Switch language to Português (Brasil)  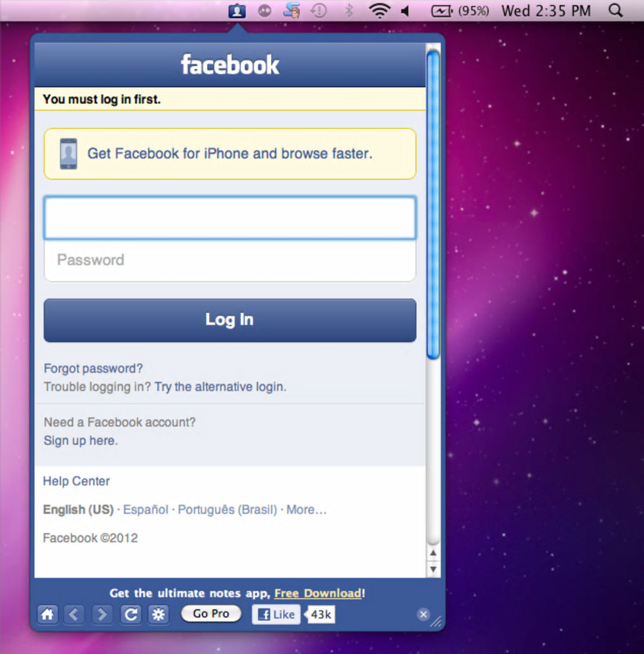tap(227, 509)
